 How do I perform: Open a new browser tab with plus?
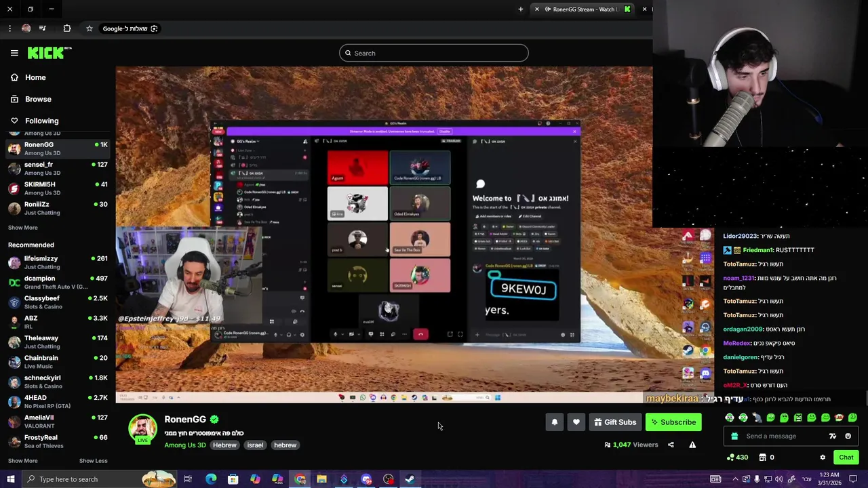click(521, 9)
